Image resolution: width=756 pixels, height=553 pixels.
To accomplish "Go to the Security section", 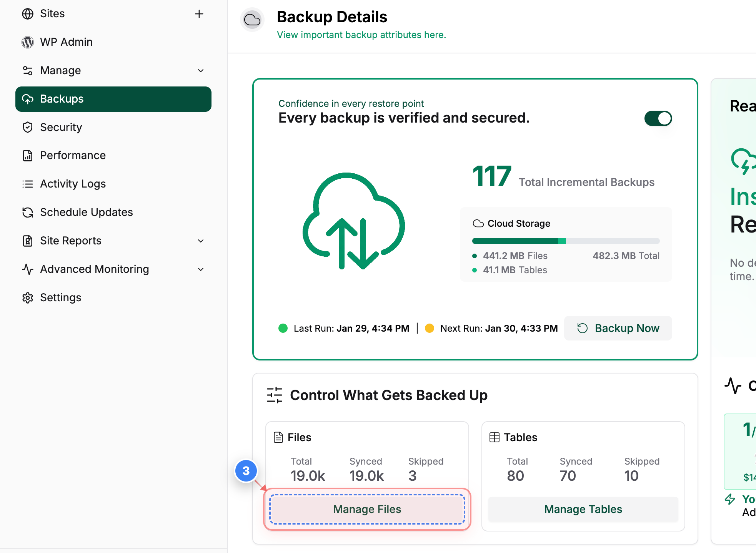I will pyautogui.click(x=61, y=127).
